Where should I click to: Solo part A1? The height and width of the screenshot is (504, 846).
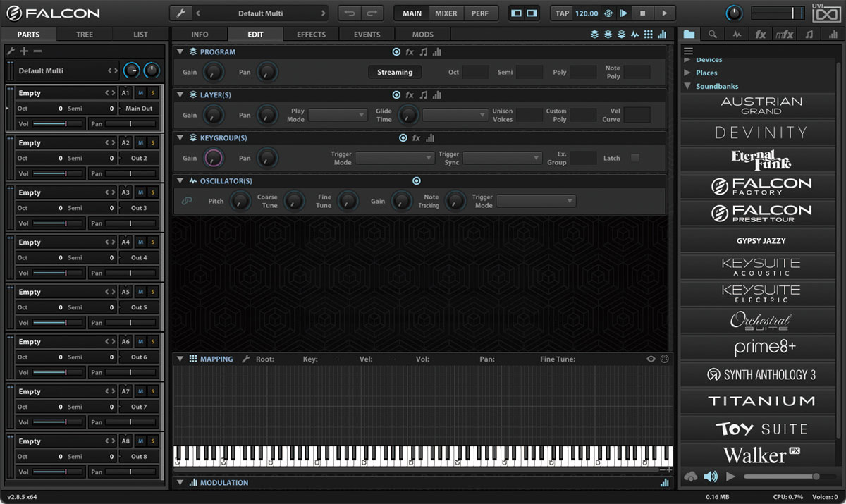[153, 93]
